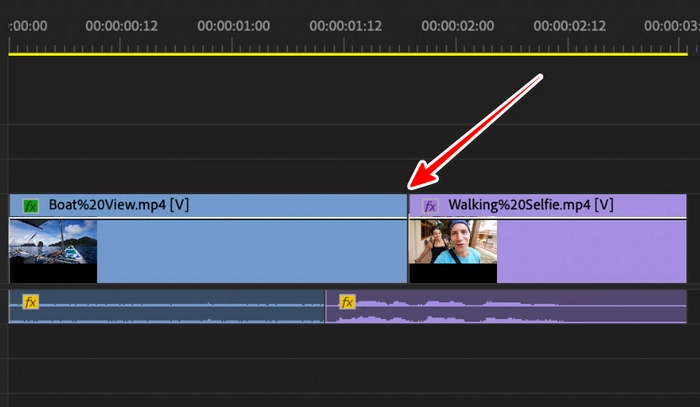Click the 00:00:01:12 ruler mark

345,26
